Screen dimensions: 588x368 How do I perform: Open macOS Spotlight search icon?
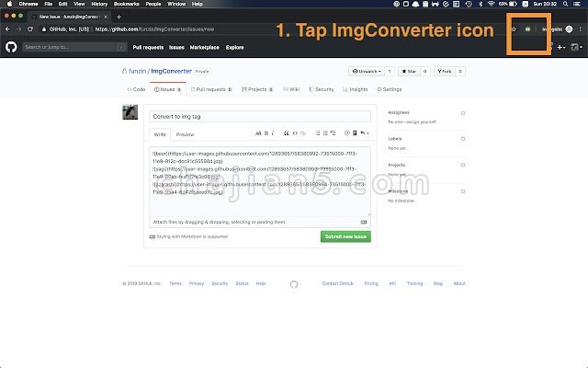click(x=565, y=4)
